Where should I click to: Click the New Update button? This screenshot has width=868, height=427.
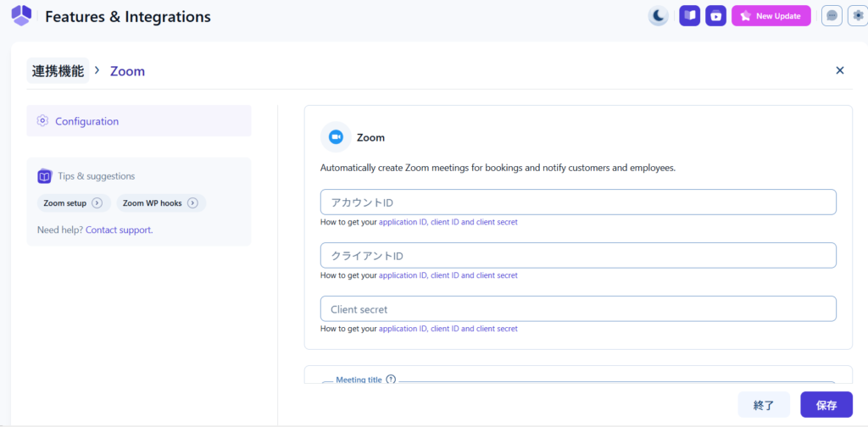pyautogui.click(x=771, y=16)
